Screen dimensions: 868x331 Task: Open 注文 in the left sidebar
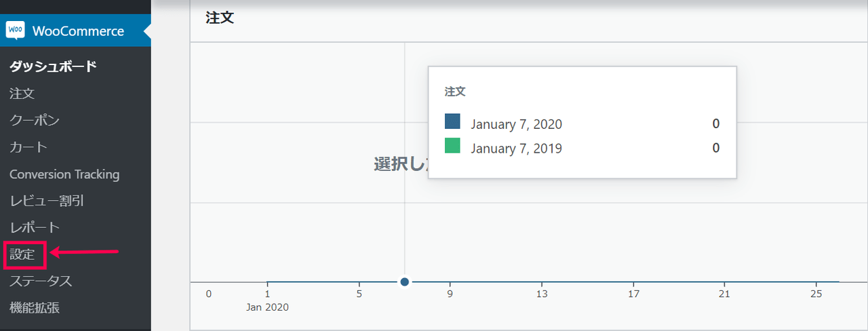22,94
